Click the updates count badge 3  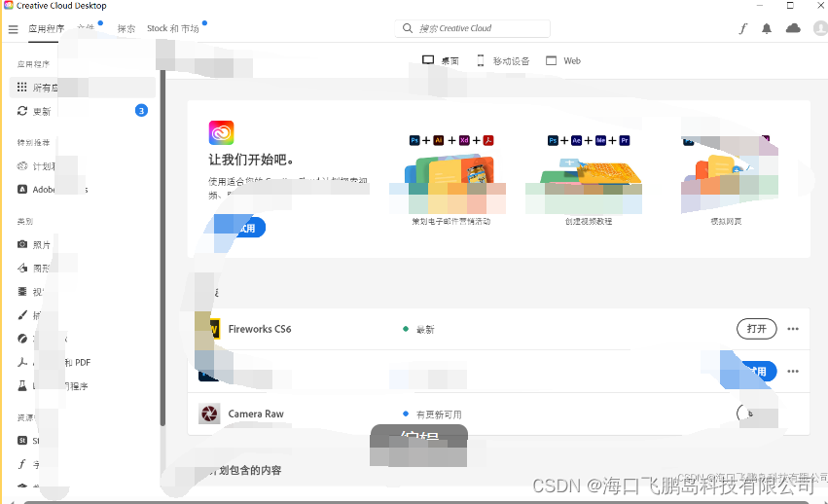point(141,110)
